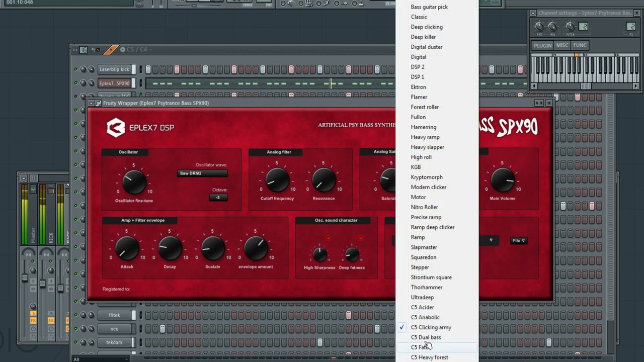Viewport: 644px width, 362px height.
Task: Switch to the FUNC tab
Action: 580,46
